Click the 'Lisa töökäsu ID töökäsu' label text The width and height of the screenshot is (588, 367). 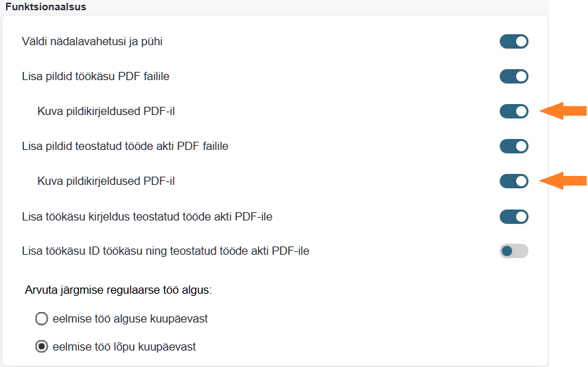click(x=166, y=251)
